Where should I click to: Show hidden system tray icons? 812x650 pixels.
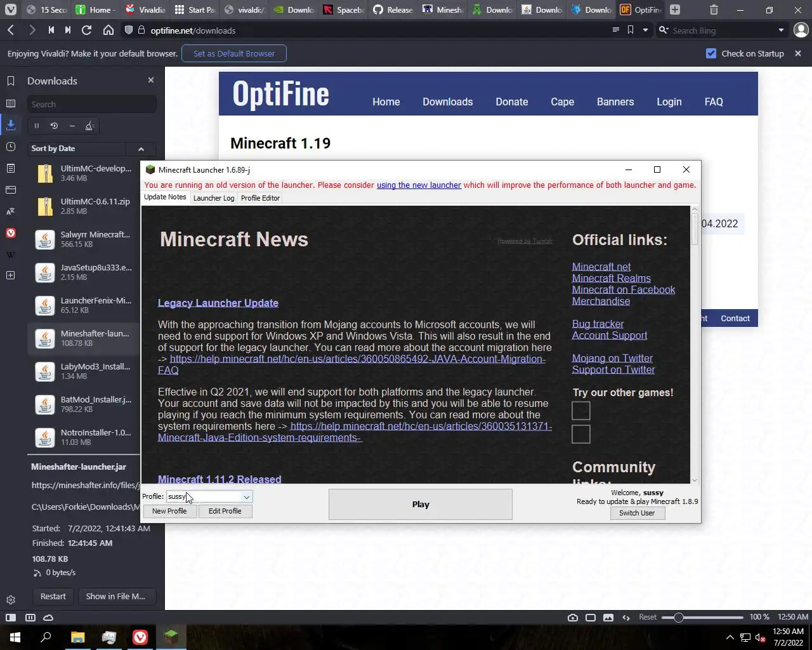[730, 637]
